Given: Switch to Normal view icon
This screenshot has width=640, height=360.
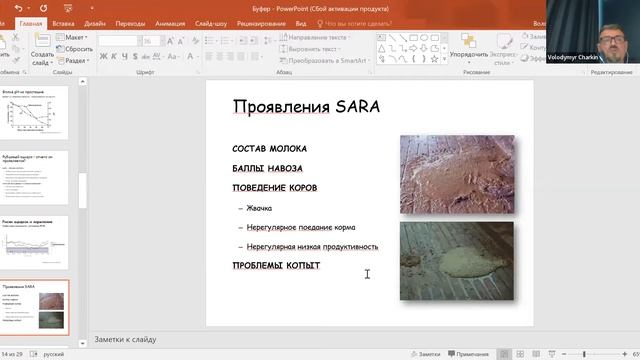Looking at the screenshot, I should [504, 354].
